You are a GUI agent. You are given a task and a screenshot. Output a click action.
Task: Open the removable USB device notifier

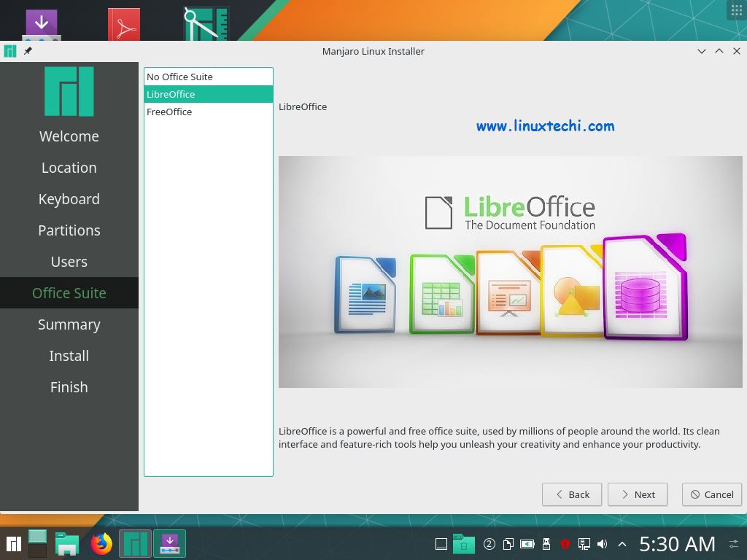[x=546, y=543]
